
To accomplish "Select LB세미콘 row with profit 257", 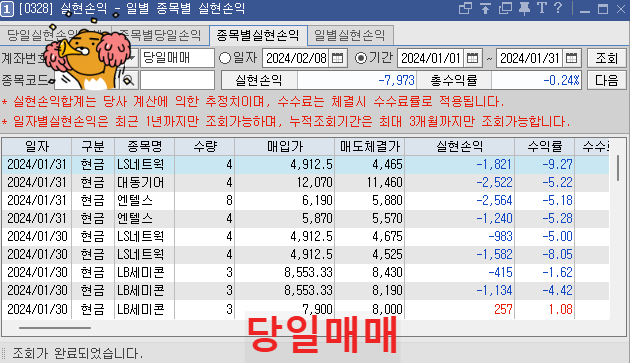I will pos(305,309).
